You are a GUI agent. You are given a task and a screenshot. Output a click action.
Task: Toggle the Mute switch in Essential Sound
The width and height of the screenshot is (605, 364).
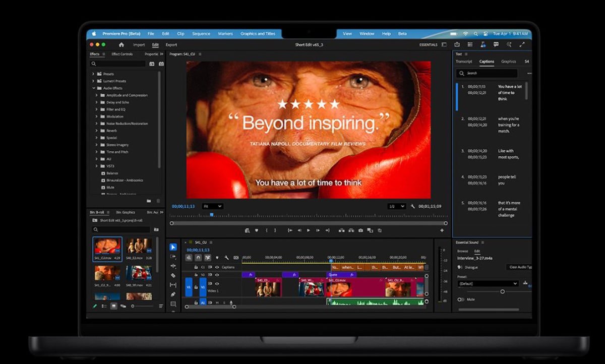[461, 299]
